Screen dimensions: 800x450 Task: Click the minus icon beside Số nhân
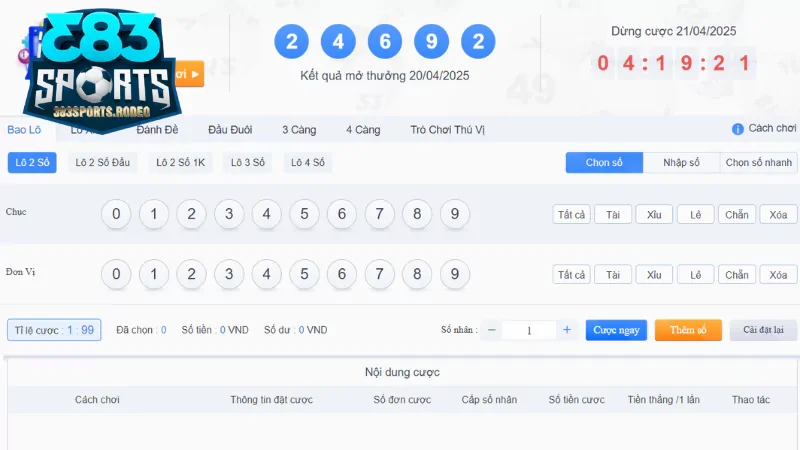pyautogui.click(x=492, y=330)
